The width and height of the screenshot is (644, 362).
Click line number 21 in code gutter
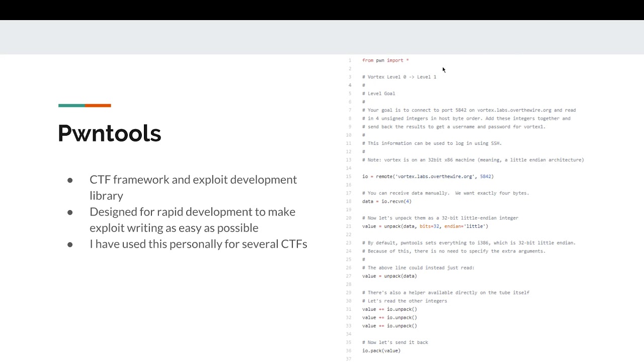point(349,226)
